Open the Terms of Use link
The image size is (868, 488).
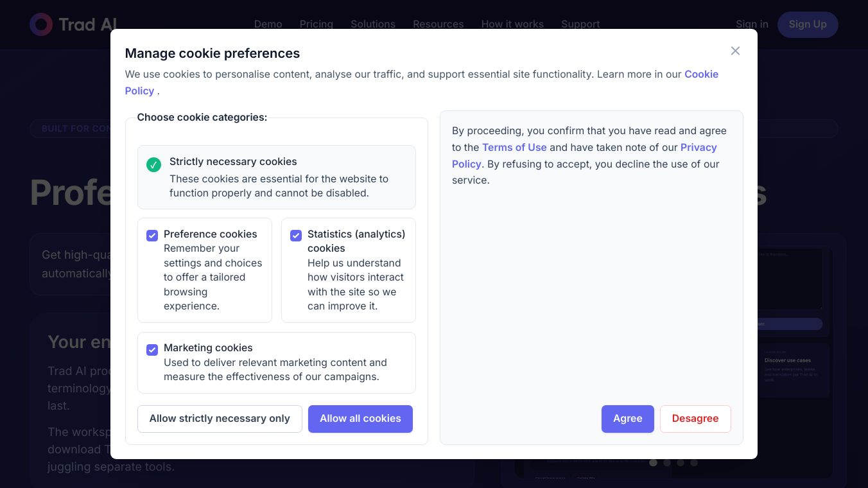(514, 148)
